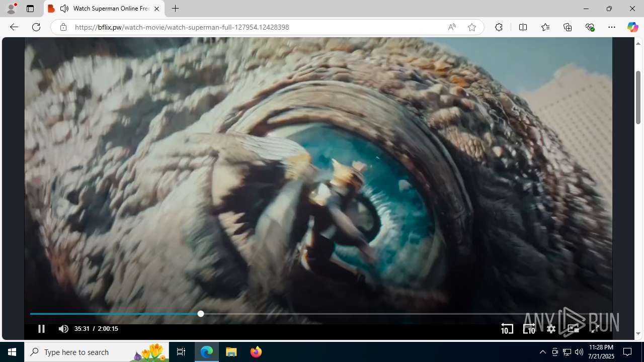The height and width of the screenshot is (362, 644).
Task: Open Microsoft Edge from taskbar
Action: pyautogui.click(x=207, y=352)
